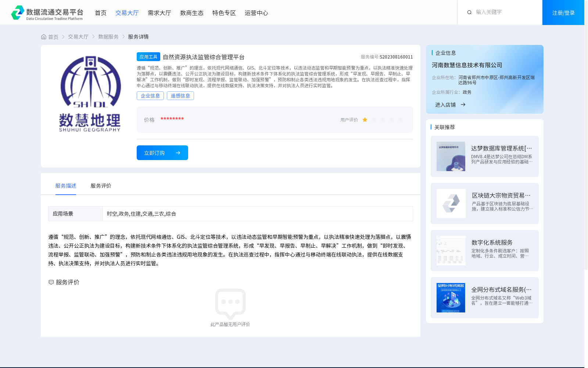The image size is (588, 368).
Task: Click the 应用工具 badge
Action: [148, 57]
